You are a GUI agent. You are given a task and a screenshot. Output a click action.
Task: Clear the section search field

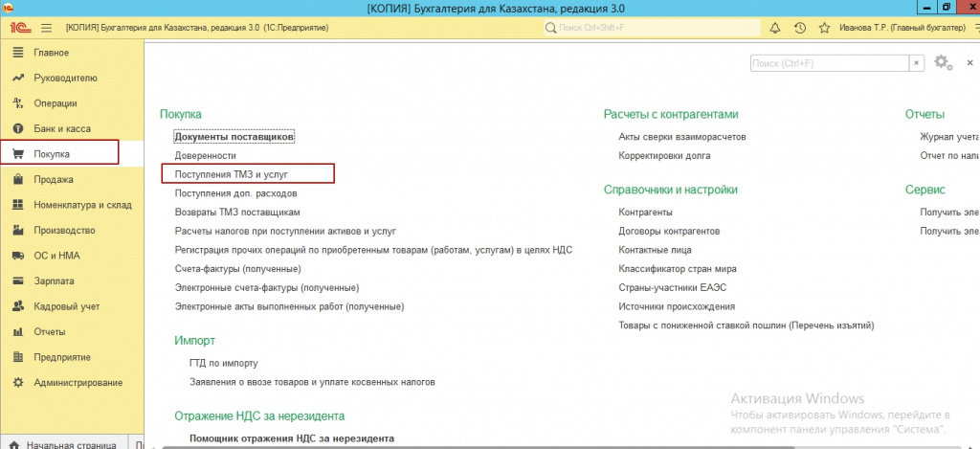pyautogui.click(x=916, y=63)
